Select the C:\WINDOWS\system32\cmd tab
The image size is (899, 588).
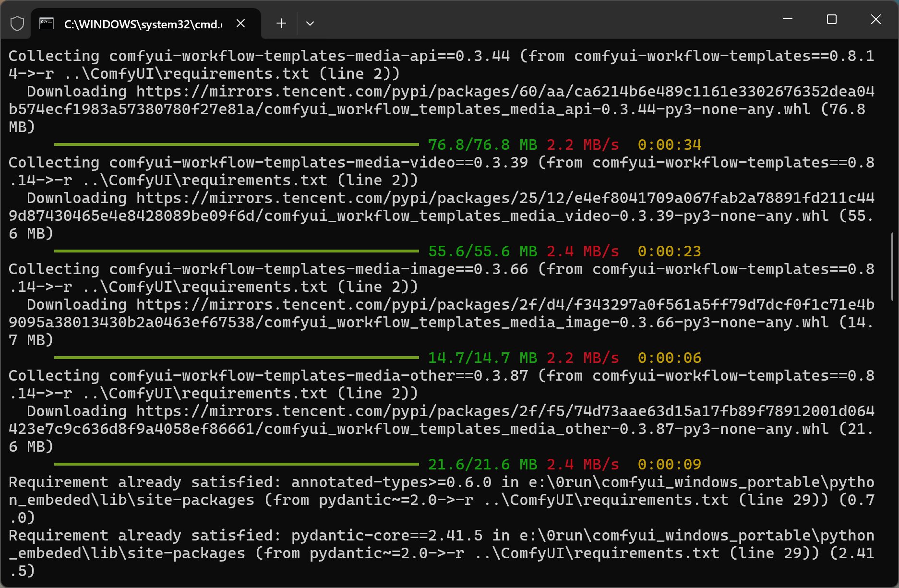(x=143, y=24)
